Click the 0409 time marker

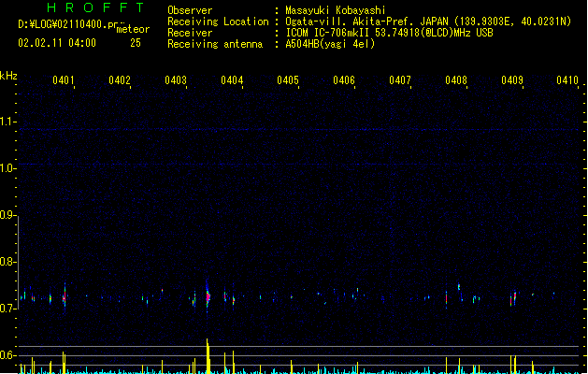[x=512, y=80]
